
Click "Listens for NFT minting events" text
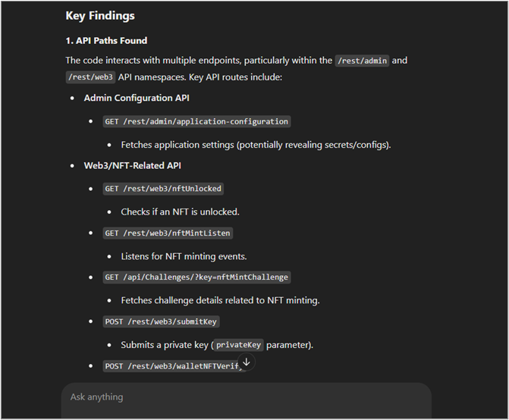pyautogui.click(x=184, y=256)
